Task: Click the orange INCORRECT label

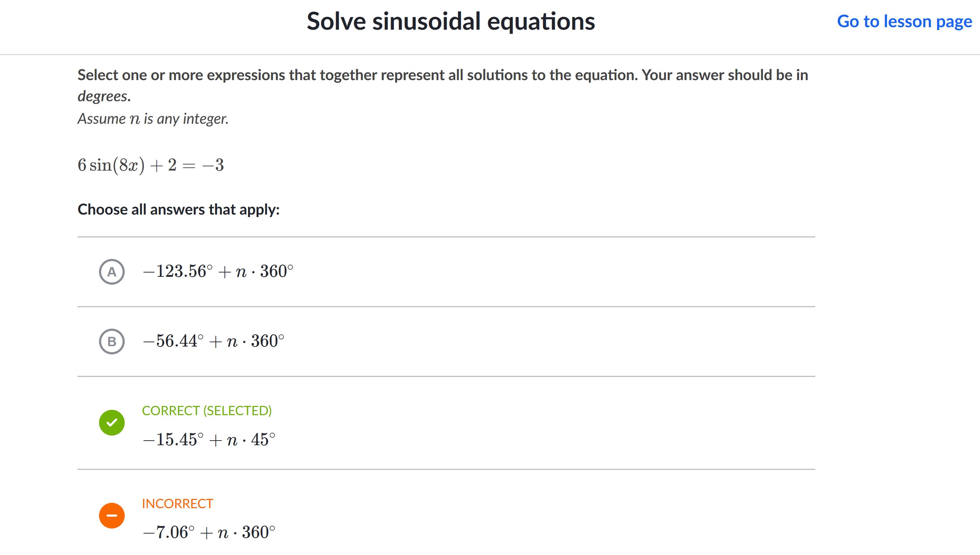Action: tap(178, 504)
